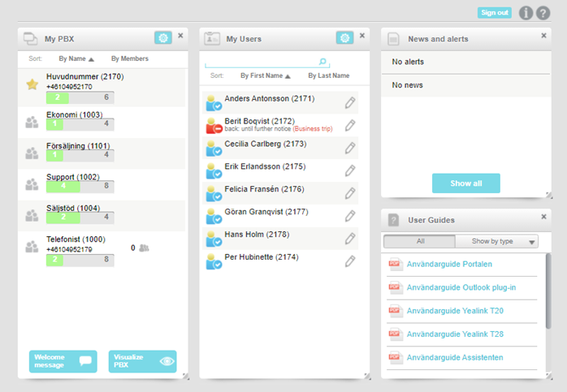This screenshot has height=392, width=567.
Task: Open help question mark icon
Action: click(543, 13)
